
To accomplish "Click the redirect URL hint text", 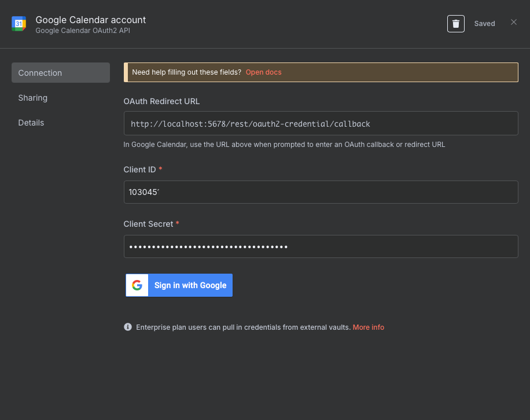I will [x=284, y=145].
